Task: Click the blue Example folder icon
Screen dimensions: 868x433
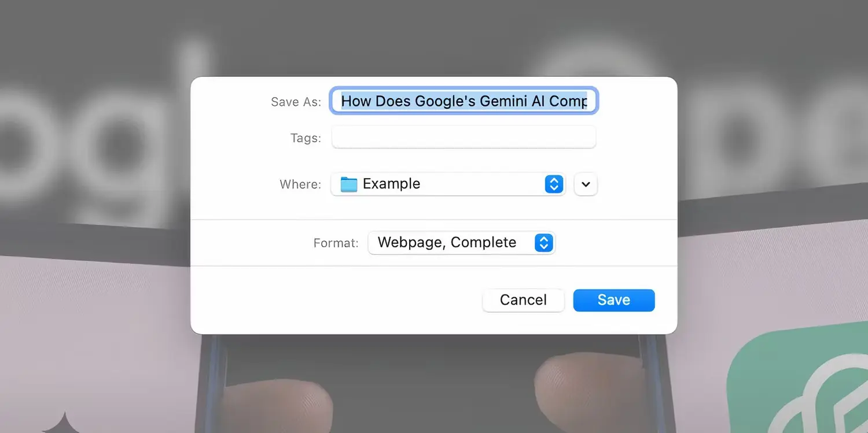Action: tap(348, 184)
